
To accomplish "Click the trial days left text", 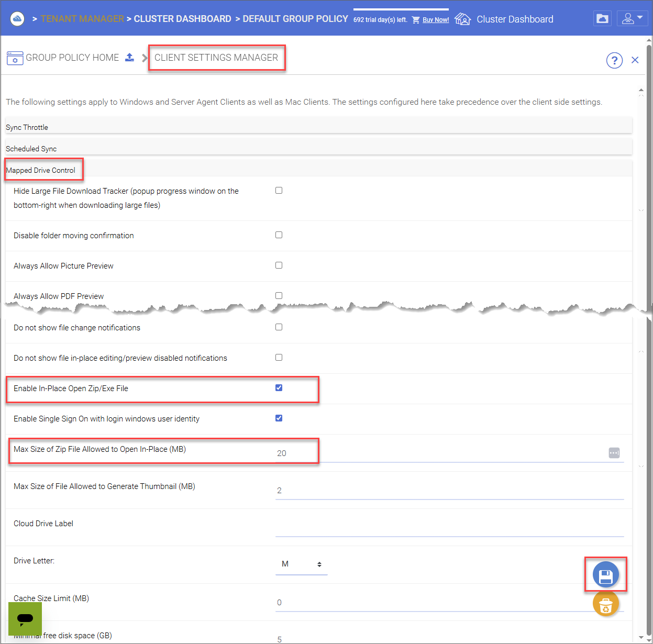I will 380,20.
